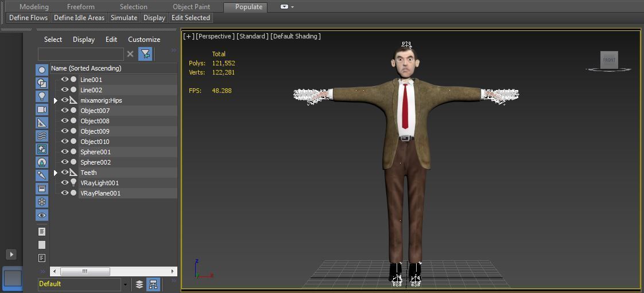Toggle Display Helpers filter icon
The image size is (644, 293).
click(41, 123)
